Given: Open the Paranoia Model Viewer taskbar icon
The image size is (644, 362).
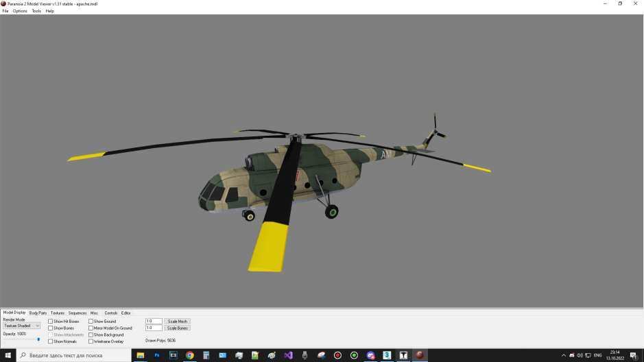Looking at the screenshot, I should pyautogui.click(x=420, y=355).
